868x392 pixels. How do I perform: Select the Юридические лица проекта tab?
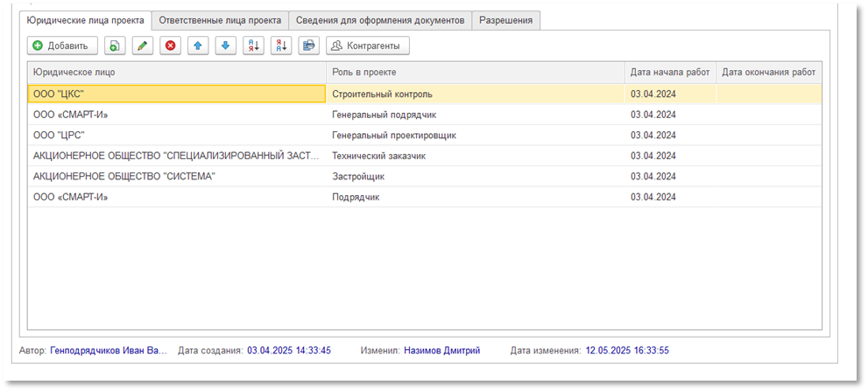coord(86,19)
